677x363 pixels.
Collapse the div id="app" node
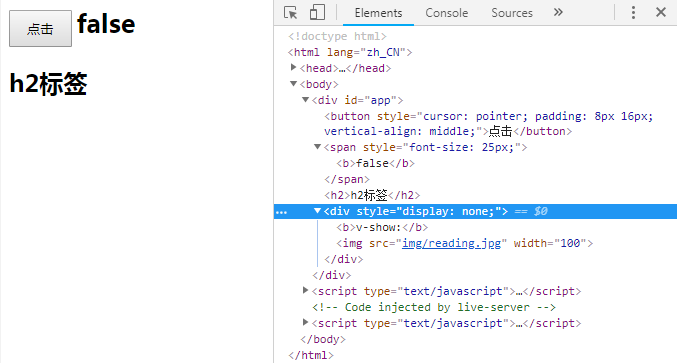pyautogui.click(x=305, y=100)
